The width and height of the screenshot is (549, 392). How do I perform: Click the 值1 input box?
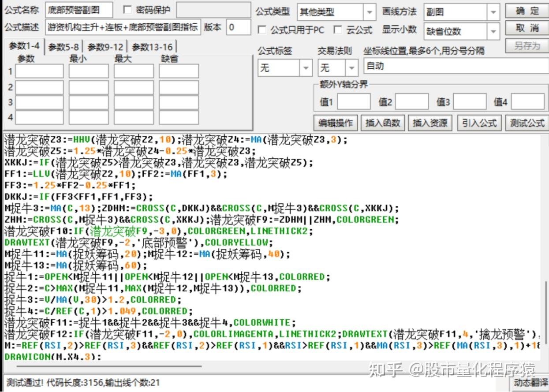pos(354,102)
